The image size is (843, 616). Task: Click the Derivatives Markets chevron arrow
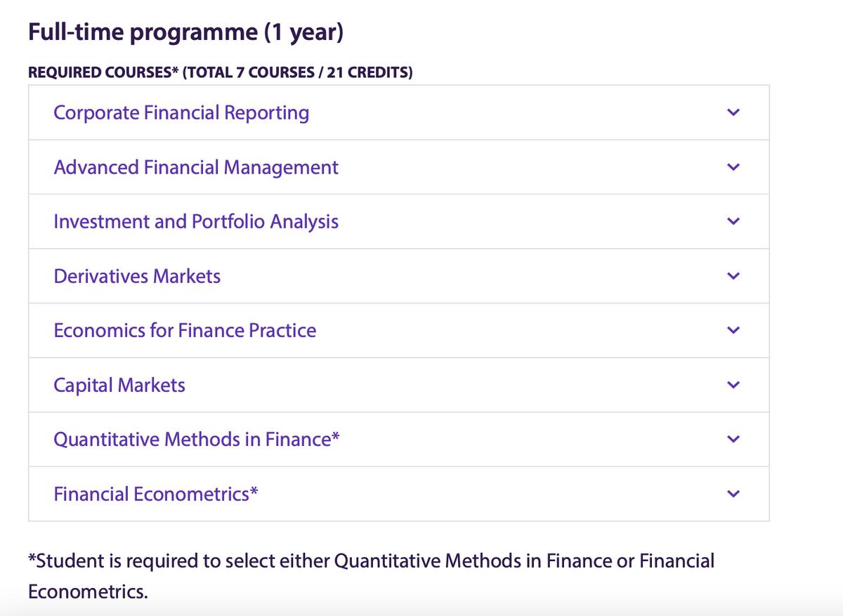734,276
